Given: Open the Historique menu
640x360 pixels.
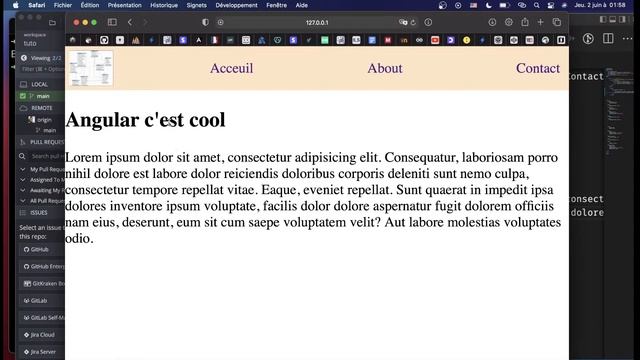Looking at the screenshot, I should tap(164, 5).
